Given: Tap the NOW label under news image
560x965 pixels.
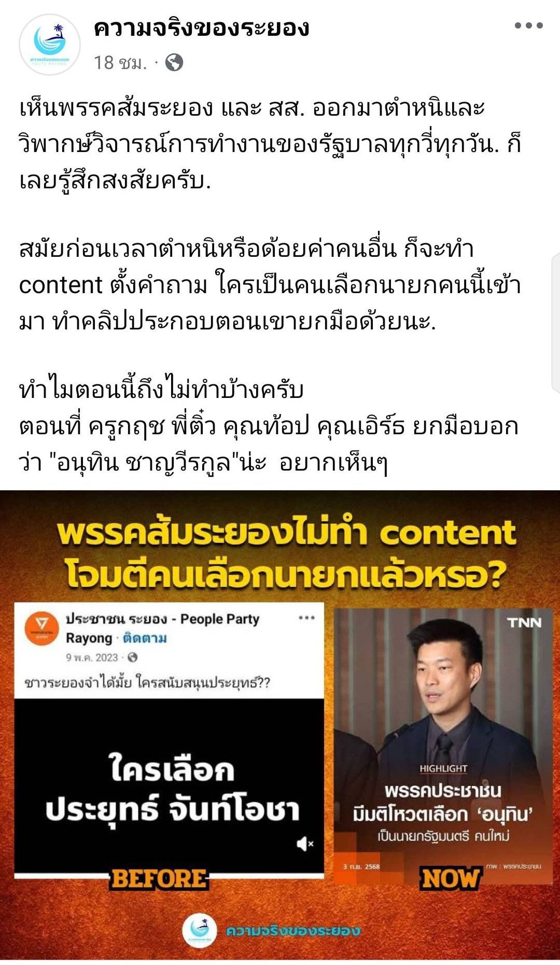Looking at the screenshot, I should click(450, 879).
